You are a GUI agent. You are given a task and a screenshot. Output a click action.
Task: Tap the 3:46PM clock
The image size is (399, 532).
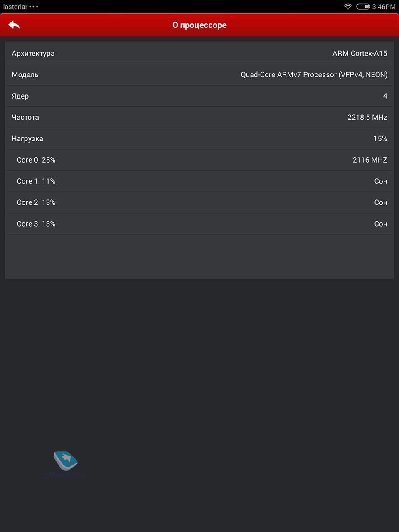(x=384, y=7)
